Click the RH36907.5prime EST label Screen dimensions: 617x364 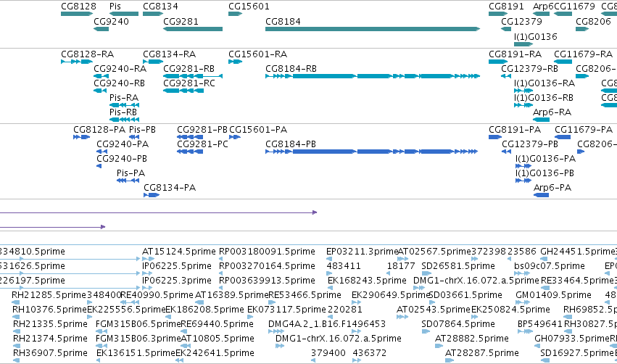point(50,353)
